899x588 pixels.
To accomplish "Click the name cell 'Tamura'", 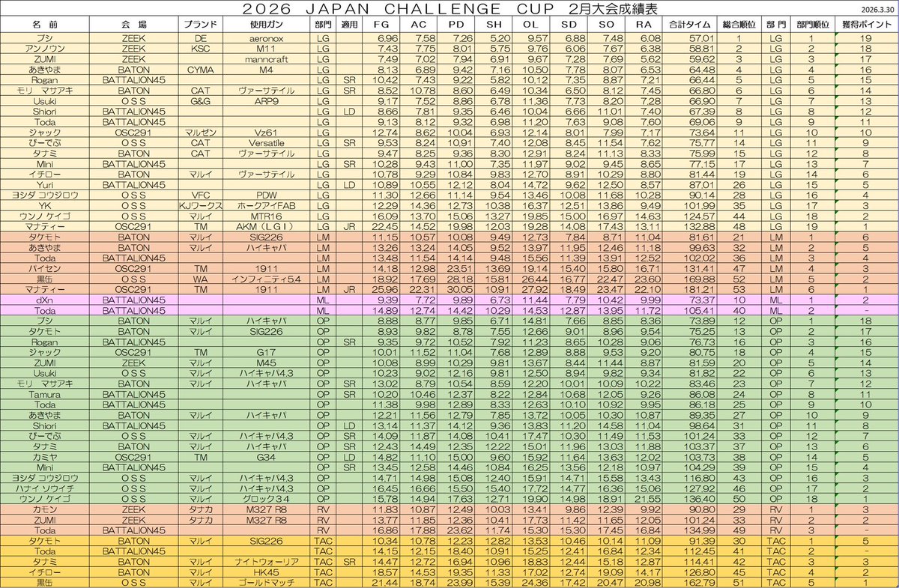I will click(45, 393).
